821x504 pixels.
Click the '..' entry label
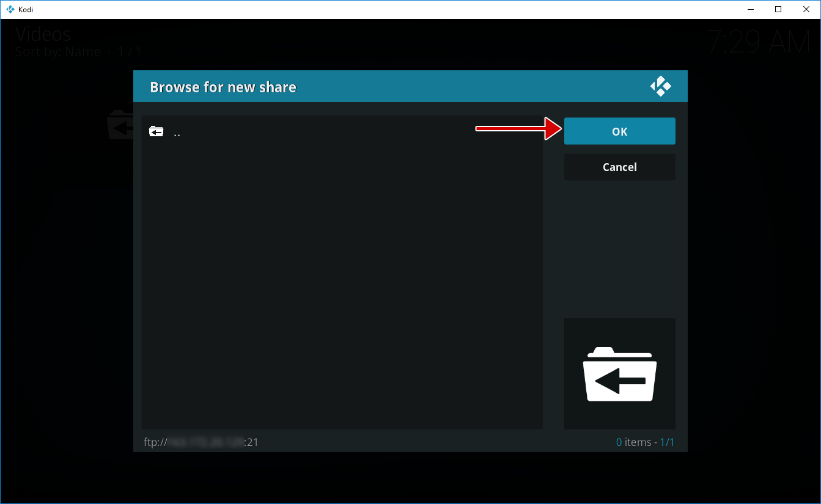point(177,133)
